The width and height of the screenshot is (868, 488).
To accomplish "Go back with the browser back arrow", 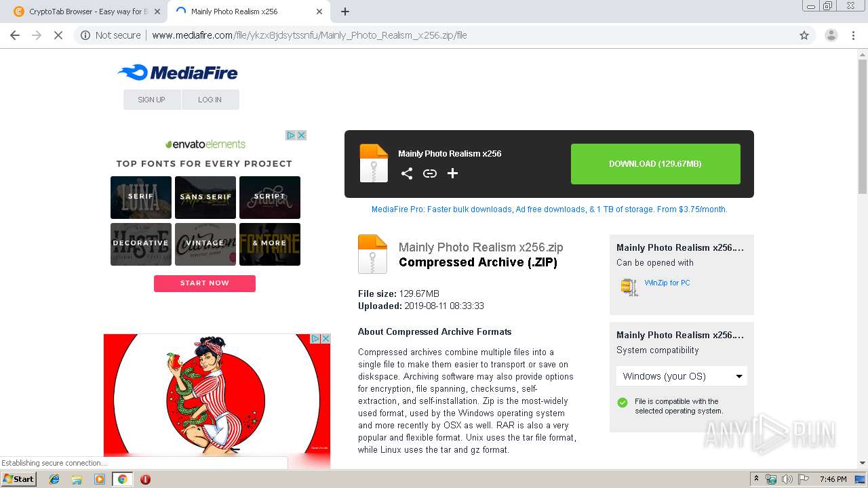I will [15, 35].
